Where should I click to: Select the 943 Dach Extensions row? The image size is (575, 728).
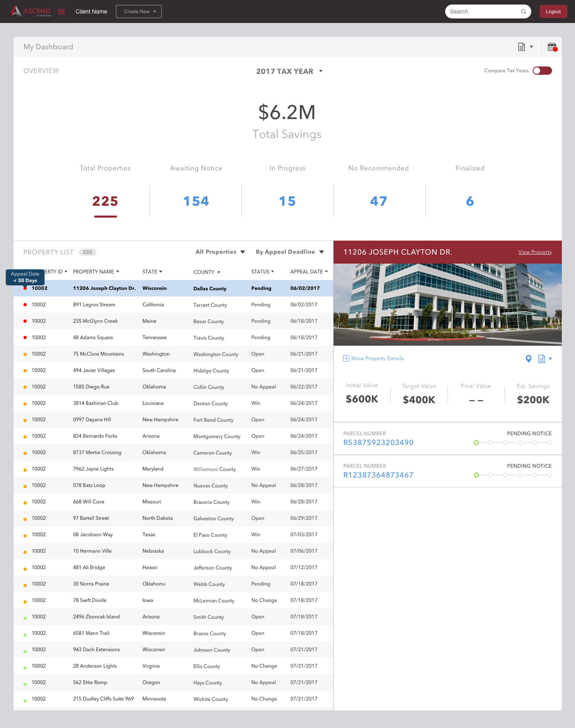tap(173, 650)
